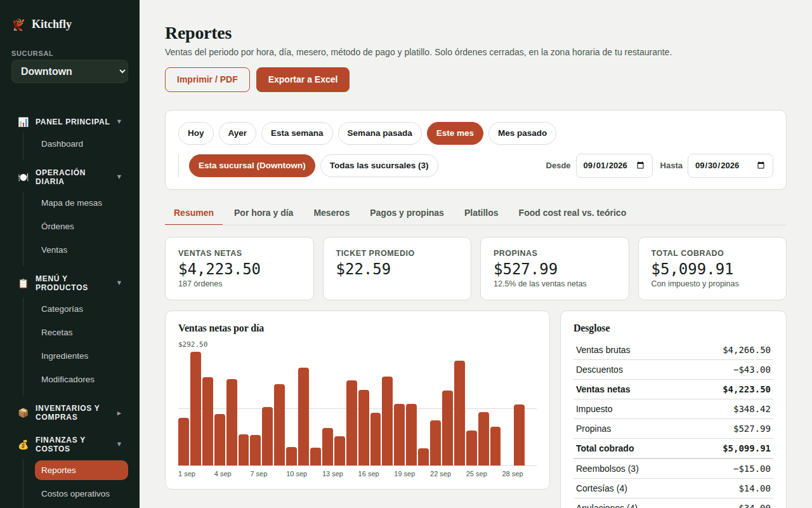The height and width of the screenshot is (508, 812).
Task: Select the Hoy period filter
Action: point(196,133)
